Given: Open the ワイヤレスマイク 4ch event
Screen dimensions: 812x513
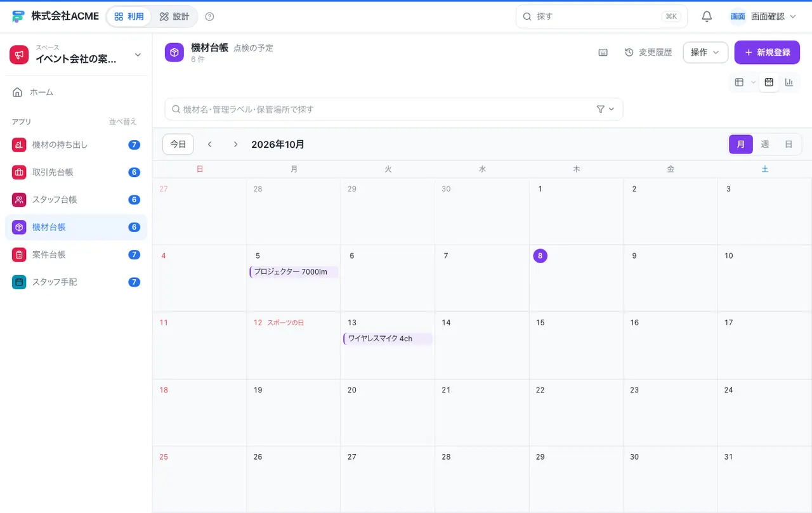Looking at the screenshot, I should point(388,339).
